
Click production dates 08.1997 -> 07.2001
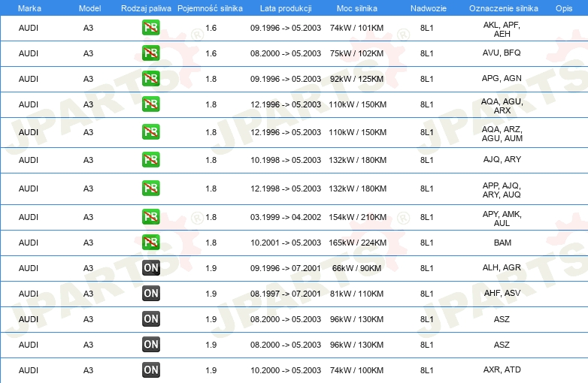(286, 294)
